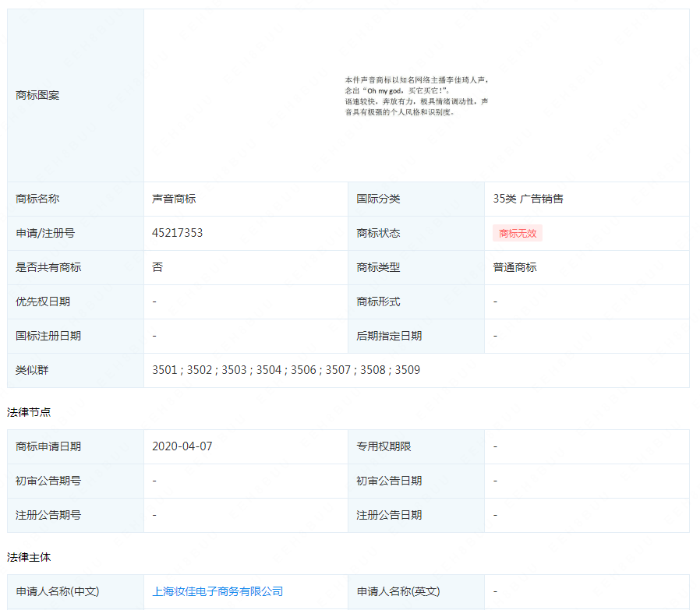Open the 上海妆佳电子商务有限公司 applicant link
The image size is (700, 610).
coord(217,591)
